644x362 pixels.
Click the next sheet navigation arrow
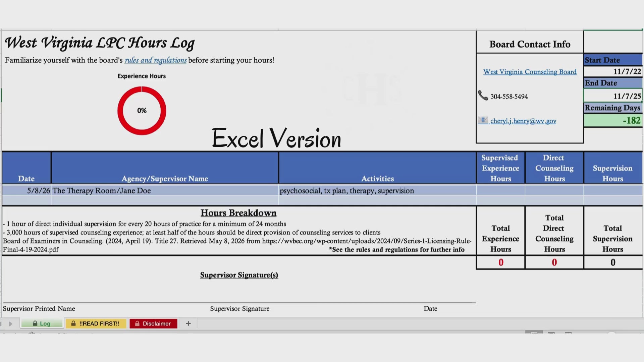point(11,324)
